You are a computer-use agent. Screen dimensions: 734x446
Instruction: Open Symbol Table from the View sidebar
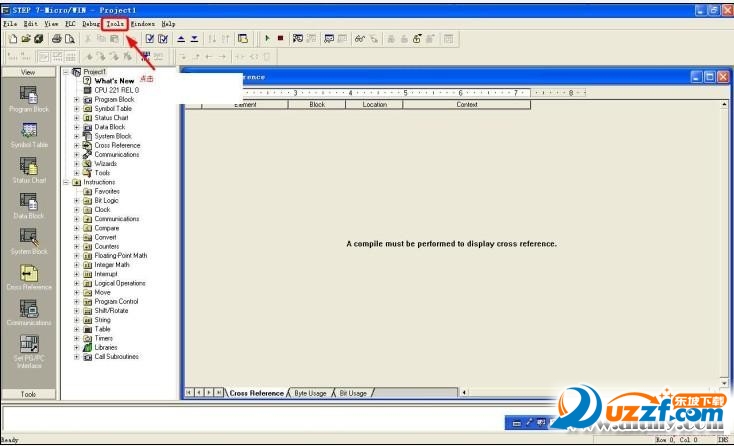click(x=29, y=135)
